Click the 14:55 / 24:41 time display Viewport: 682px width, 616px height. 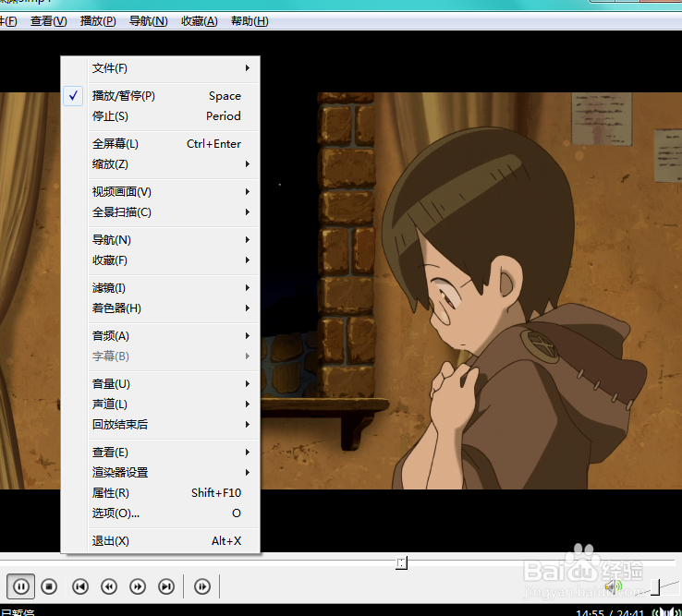pyautogui.click(x=610, y=612)
